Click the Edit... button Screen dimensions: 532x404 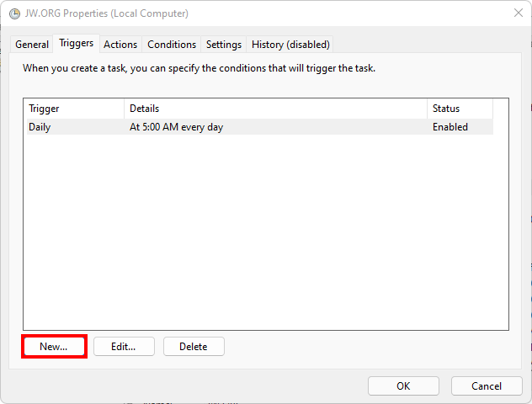tap(122, 347)
